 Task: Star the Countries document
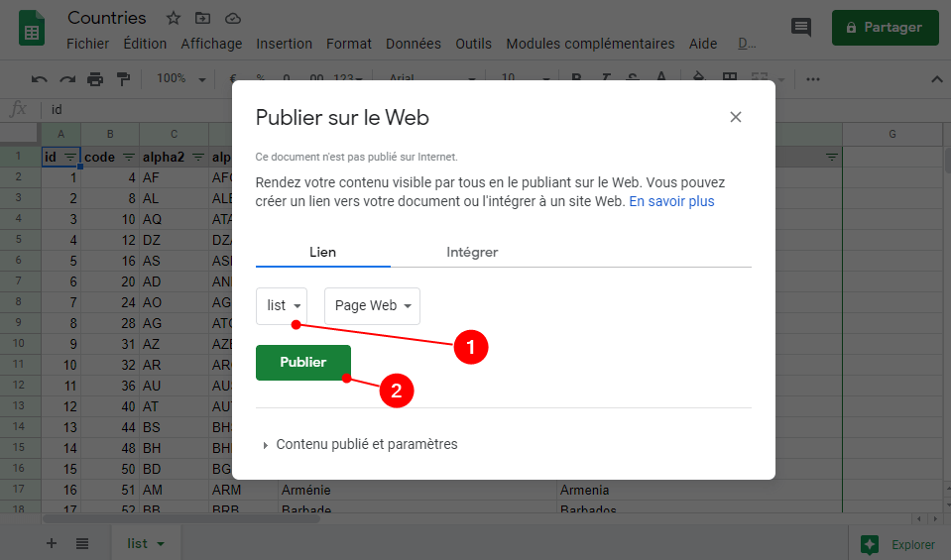coord(174,18)
